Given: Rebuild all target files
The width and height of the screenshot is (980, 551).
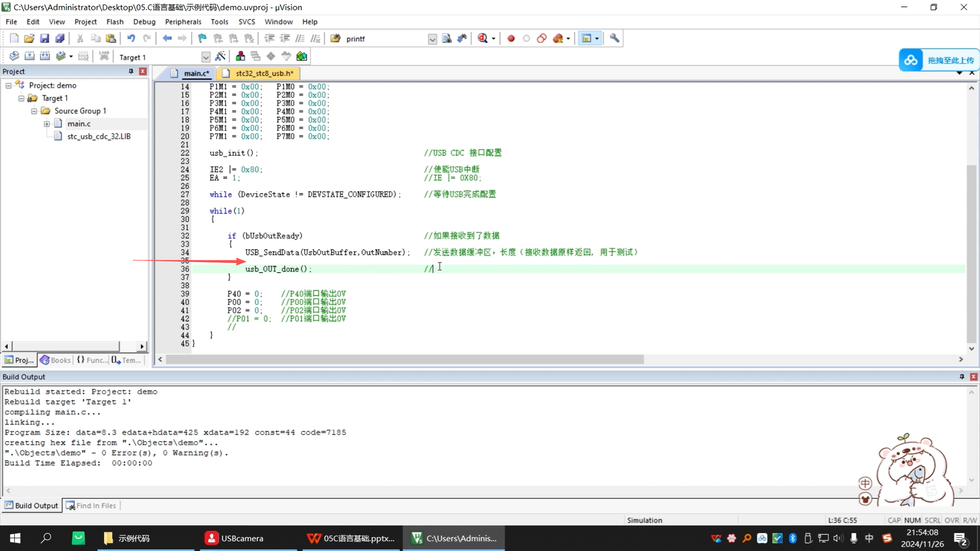Looking at the screenshot, I should pos(45,56).
